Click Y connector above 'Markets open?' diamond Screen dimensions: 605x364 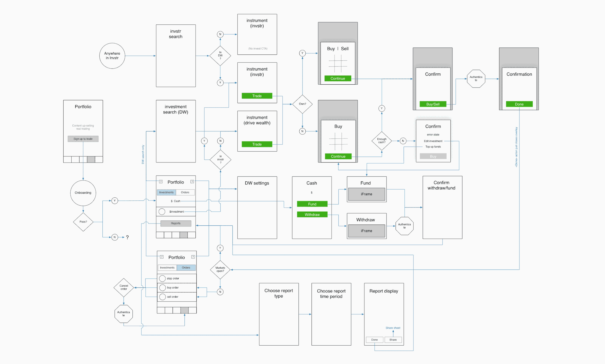(x=220, y=248)
